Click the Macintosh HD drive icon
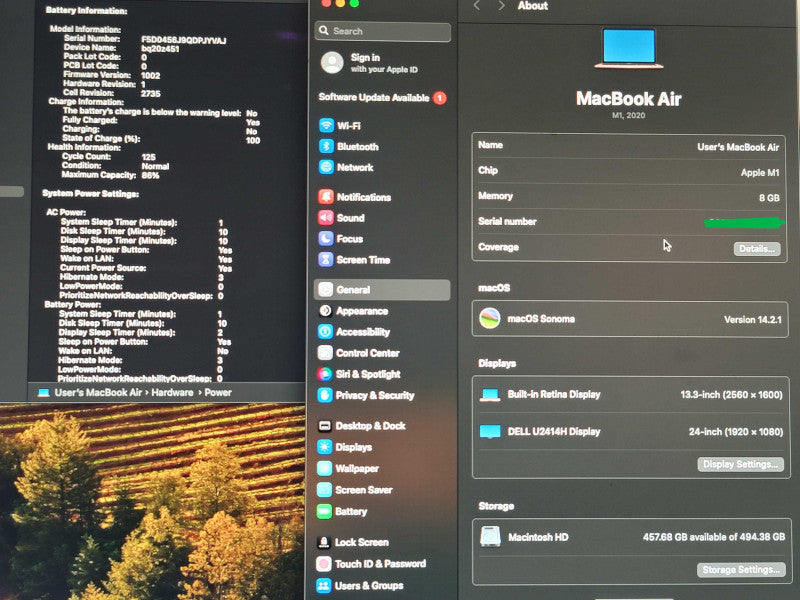Screen dimensions: 800x600 point(490,536)
